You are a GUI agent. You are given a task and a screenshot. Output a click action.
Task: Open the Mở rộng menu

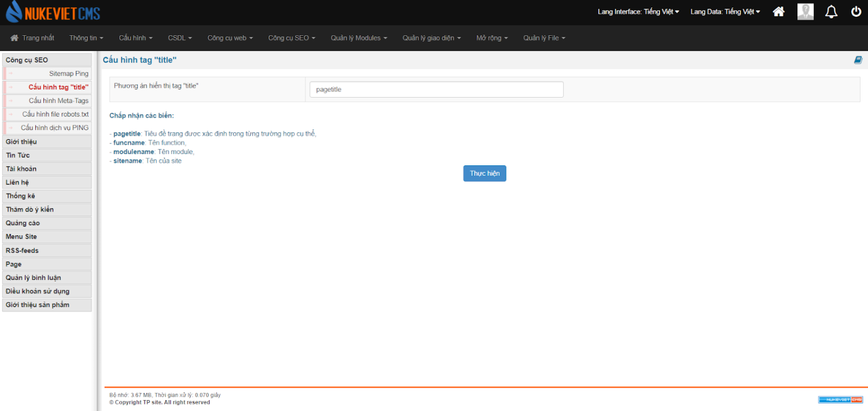click(492, 38)
